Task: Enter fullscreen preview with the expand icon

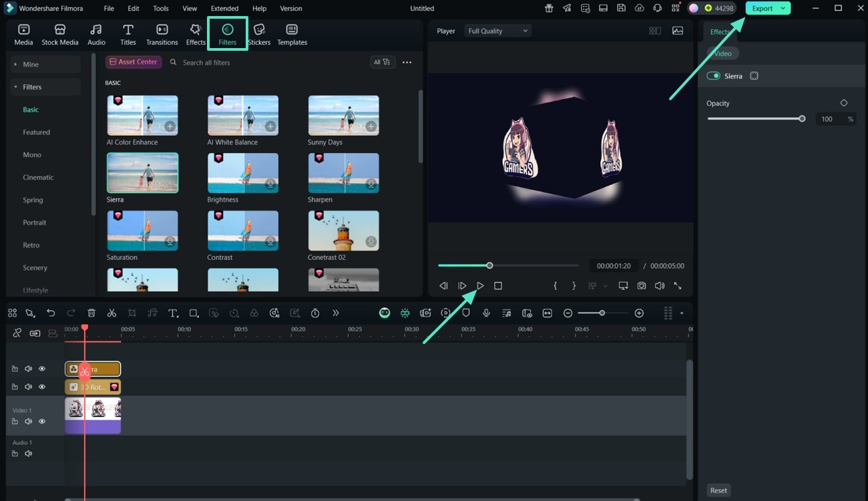Action: (678, 286)
